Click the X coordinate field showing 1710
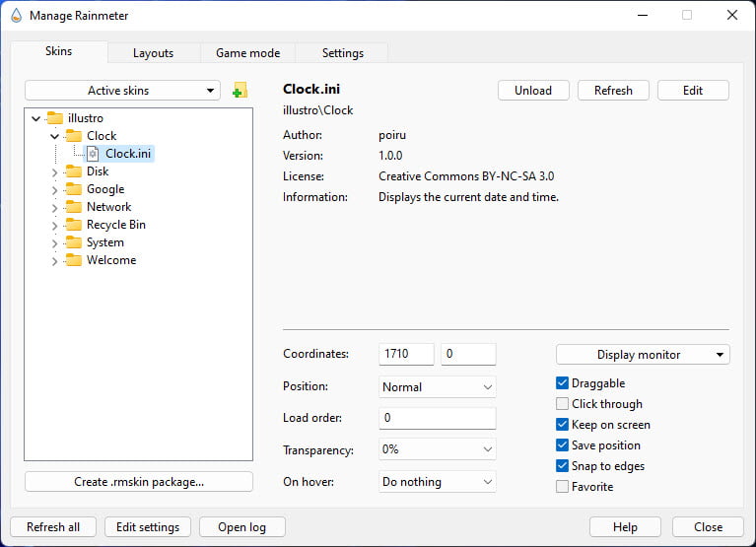This screenshot has width=756, height=547. pos(406,354)
